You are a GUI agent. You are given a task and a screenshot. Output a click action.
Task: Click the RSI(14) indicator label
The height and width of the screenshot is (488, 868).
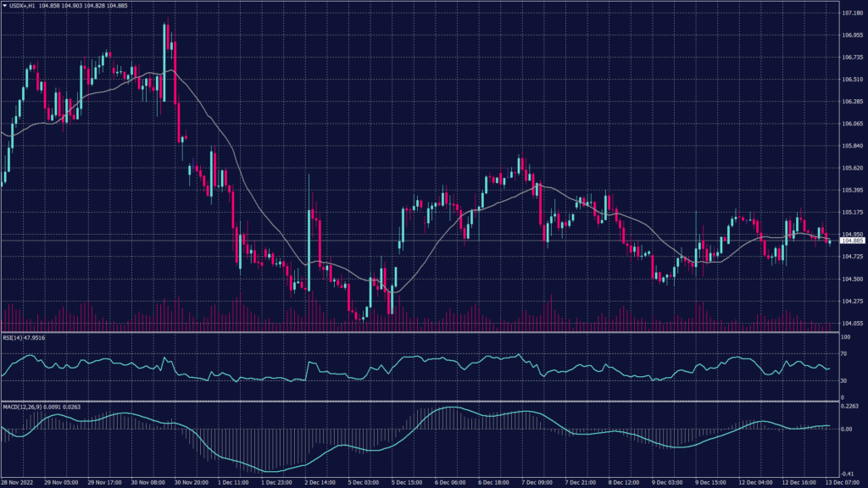23,337
